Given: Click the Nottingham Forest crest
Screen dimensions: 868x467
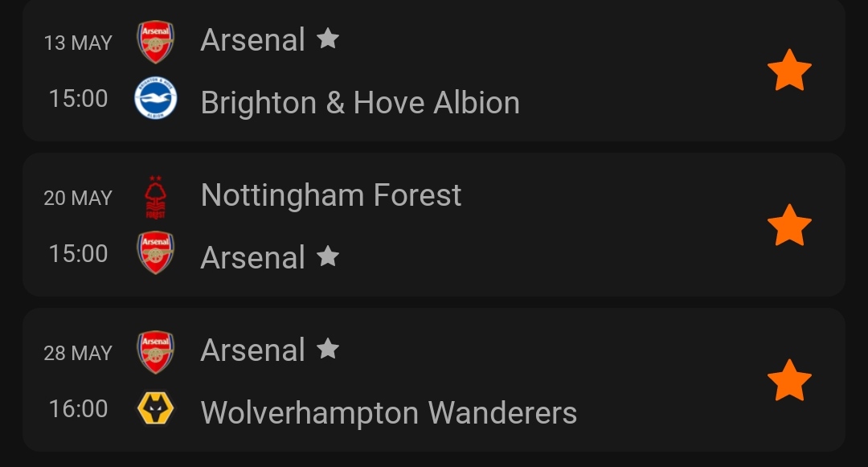Looking at the screenshot, I should (156, 197).
